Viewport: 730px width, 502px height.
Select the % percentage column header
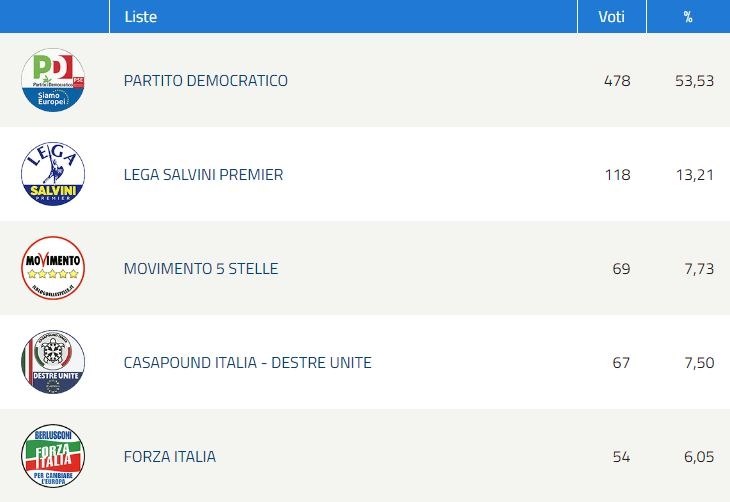coord(688,17)
